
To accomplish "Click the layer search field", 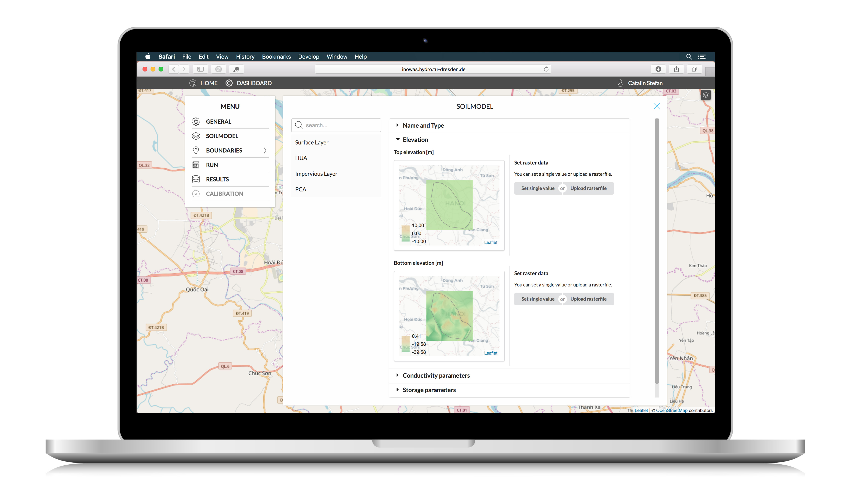I will coord(336,125).
